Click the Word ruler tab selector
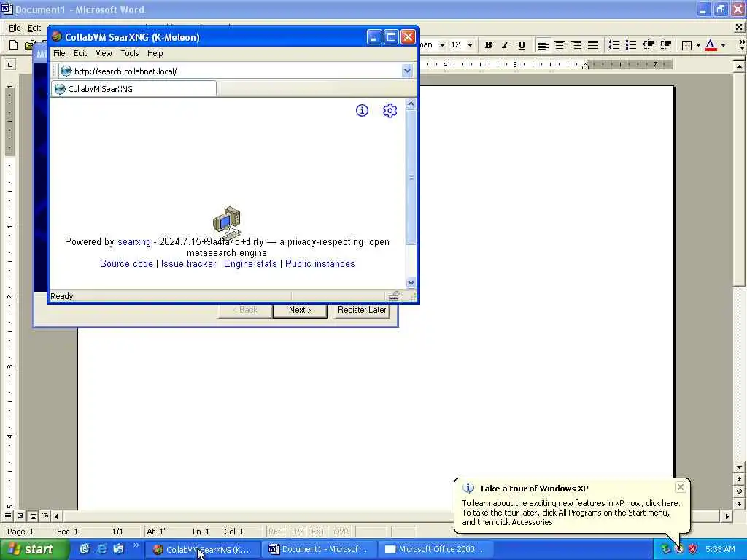This screenshot has height=560, width=747. [x=10, y=64]
